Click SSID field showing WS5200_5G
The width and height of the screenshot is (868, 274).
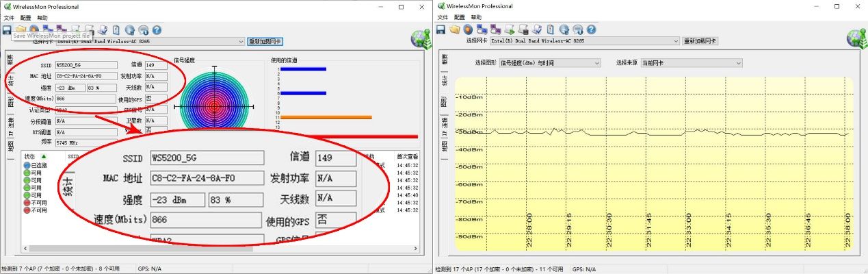click(x=86, y=65)
